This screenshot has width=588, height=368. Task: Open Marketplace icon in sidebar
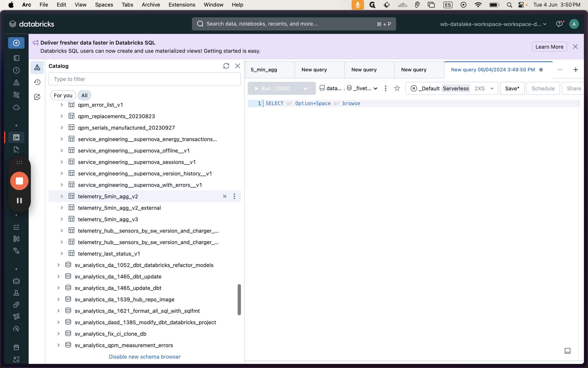click(x=16, y=347)
